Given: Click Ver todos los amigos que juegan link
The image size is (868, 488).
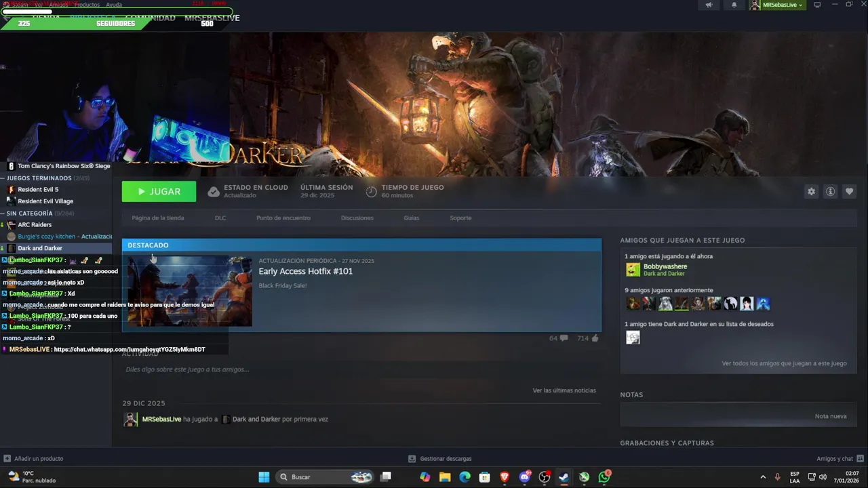Looking at the screenshot, I should pyautogui.click(x=784, y=363).
